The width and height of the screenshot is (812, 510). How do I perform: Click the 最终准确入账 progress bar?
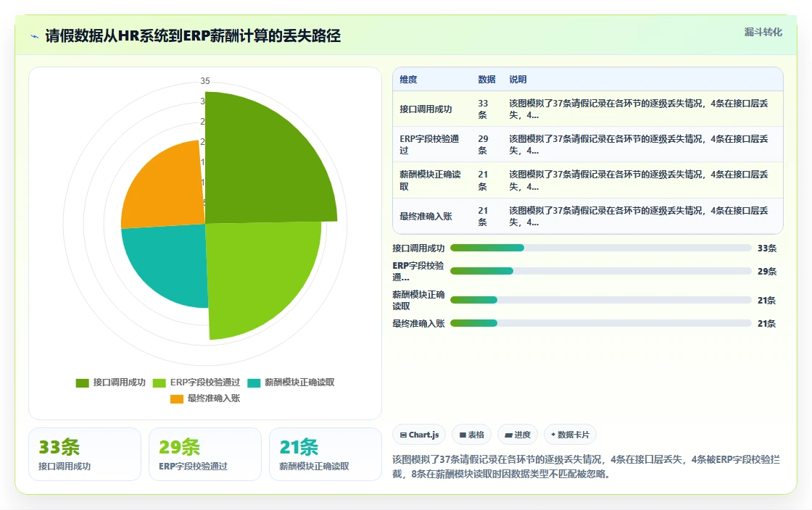click(601, 323)
